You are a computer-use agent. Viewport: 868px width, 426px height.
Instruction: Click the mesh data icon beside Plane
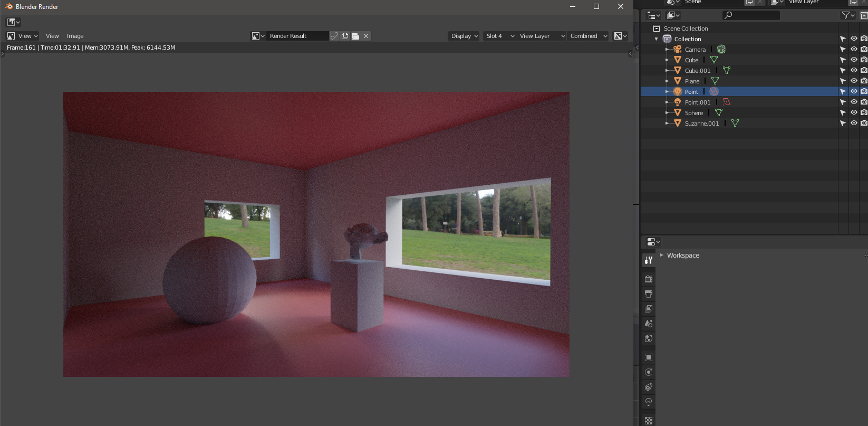click(x=715, y=81)
